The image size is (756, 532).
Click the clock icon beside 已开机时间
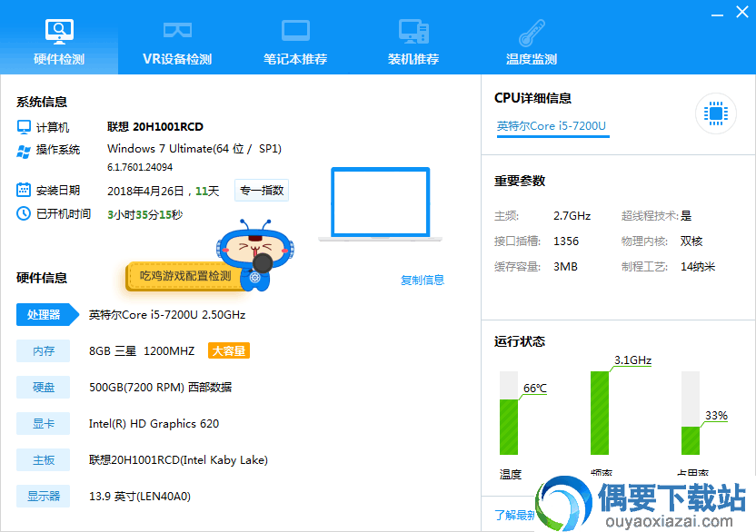[x=23, y=213]
